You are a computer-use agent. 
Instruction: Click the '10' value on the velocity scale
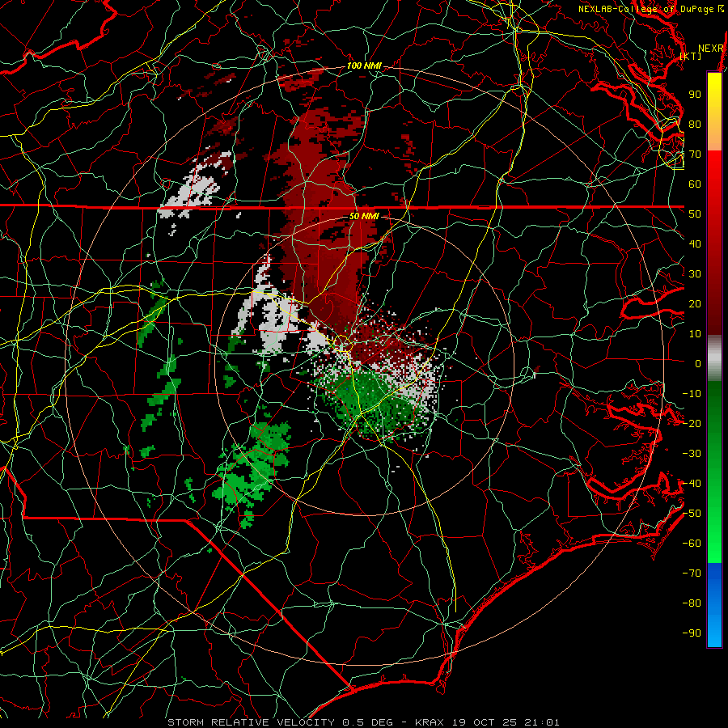[x=695, y=334]
